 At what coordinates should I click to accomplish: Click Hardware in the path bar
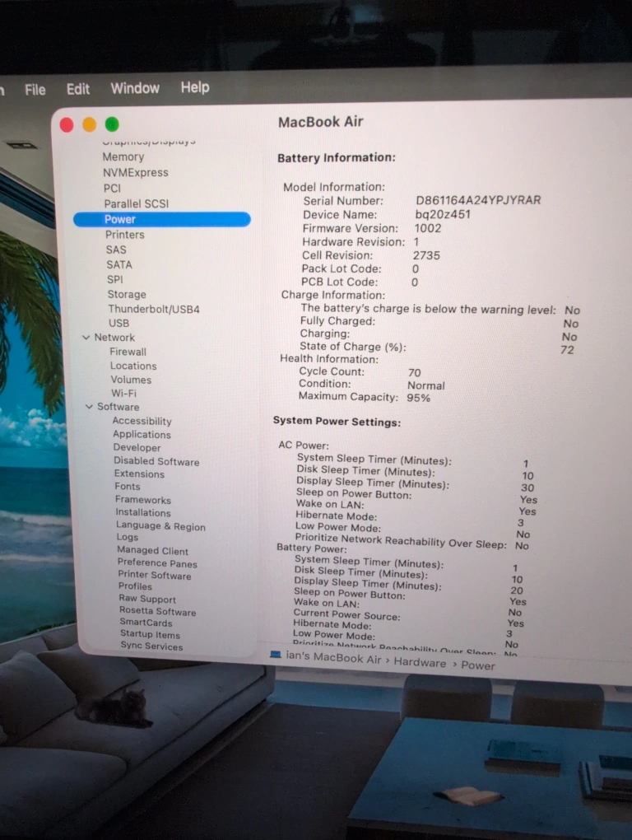[420, 663]
